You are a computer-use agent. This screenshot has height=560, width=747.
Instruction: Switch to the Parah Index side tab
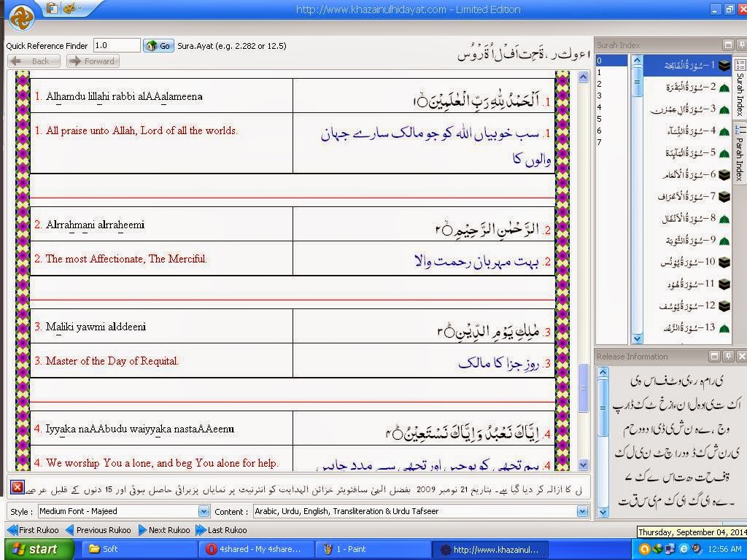(x=740, y=153)
